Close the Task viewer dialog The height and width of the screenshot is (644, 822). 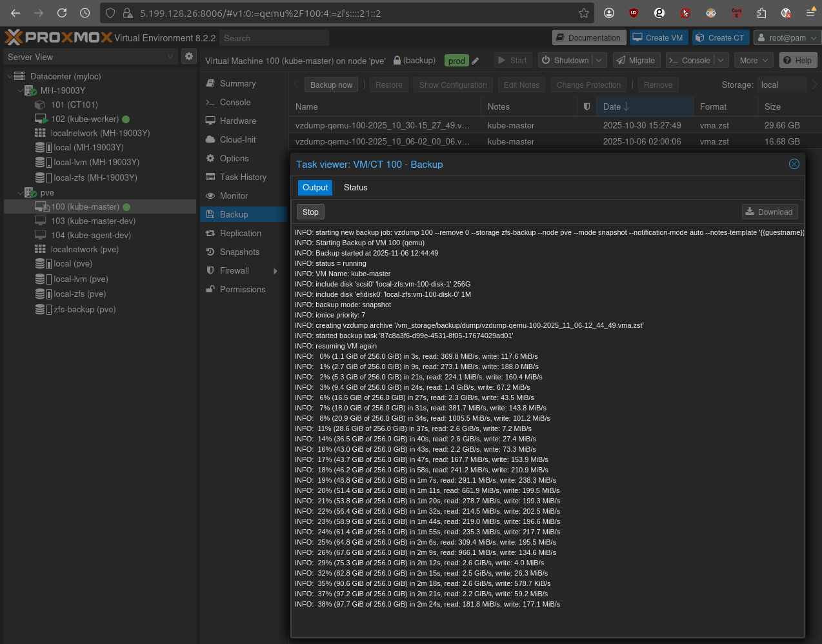(x=794, y=165)
